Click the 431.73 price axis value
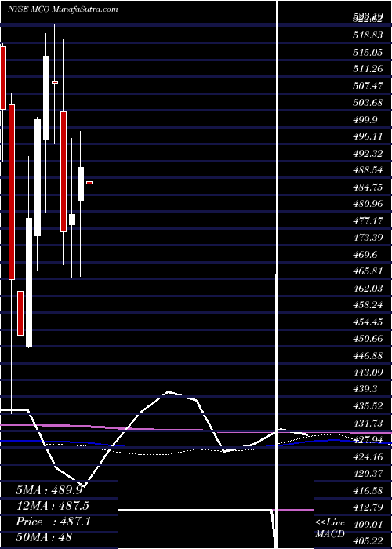The image size is (392, 549). coord(368,424)
